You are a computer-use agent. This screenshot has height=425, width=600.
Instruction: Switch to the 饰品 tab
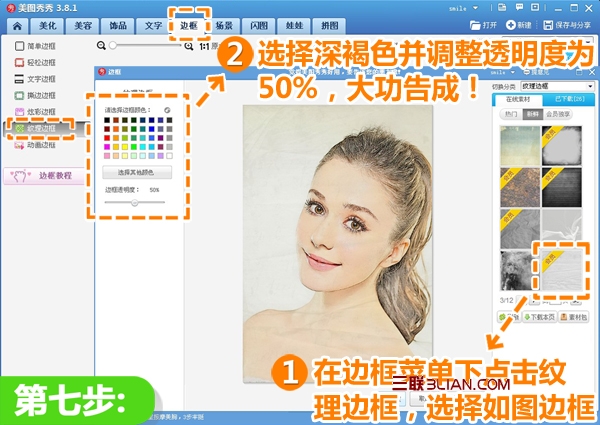coord(118,26)
